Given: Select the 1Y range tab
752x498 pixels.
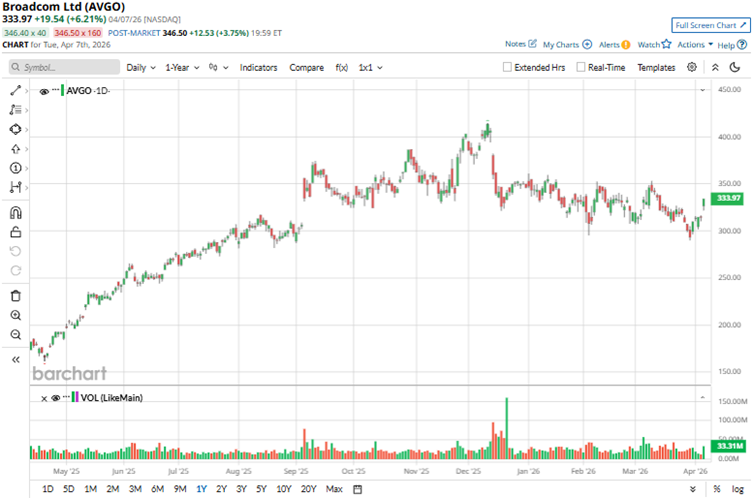Looking at the screenshot, I should point(201,489).
